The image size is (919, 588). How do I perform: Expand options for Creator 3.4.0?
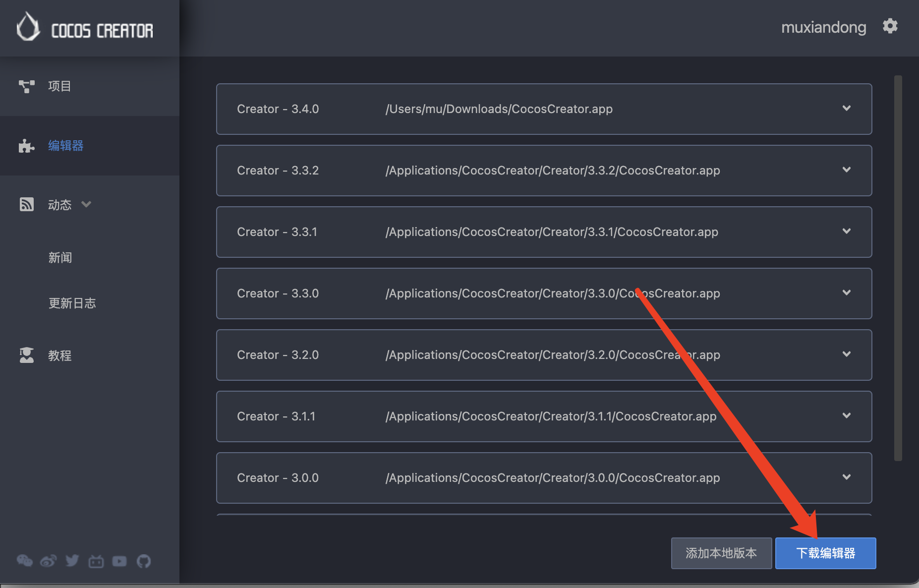pos(847,108)
